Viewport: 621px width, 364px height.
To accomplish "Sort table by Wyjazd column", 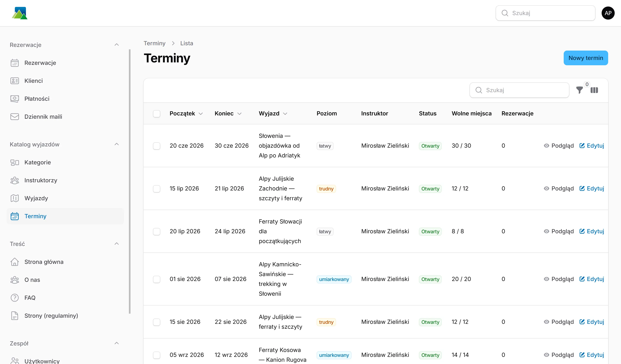I will pos(273,114).
